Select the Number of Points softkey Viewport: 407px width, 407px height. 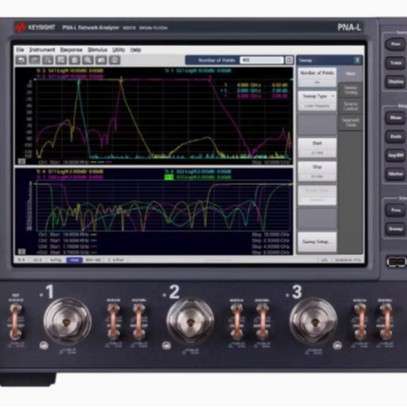(317, 77)
